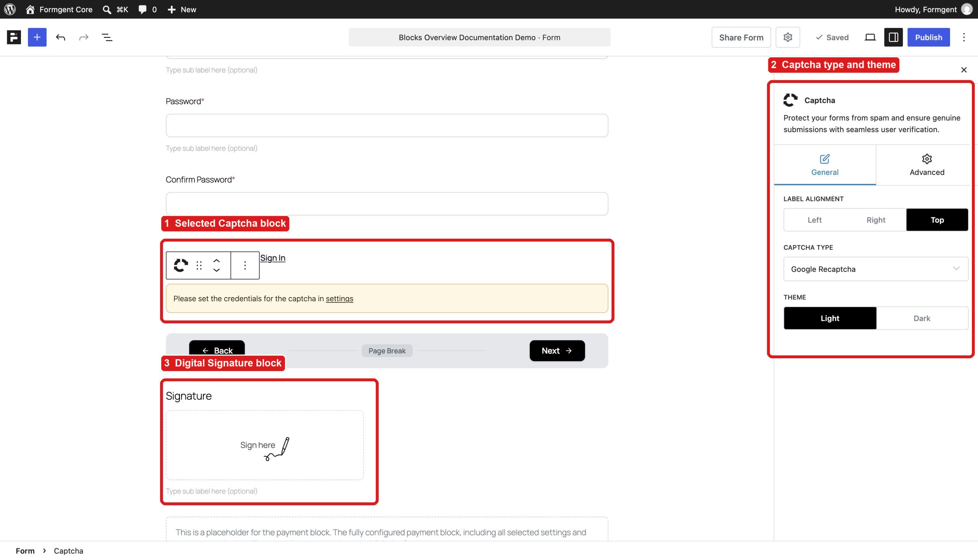Select Form in the breadcrumb
Image resolution: width=978 pixels, height=560 pixels.
(x=25, y=551)
